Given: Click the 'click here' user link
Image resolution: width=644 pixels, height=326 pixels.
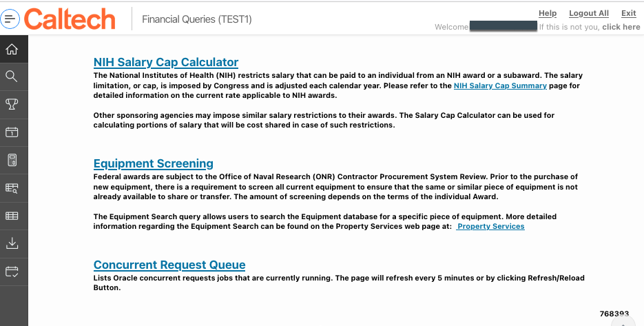Looking at the screenshot, I should tap(621, 27).
